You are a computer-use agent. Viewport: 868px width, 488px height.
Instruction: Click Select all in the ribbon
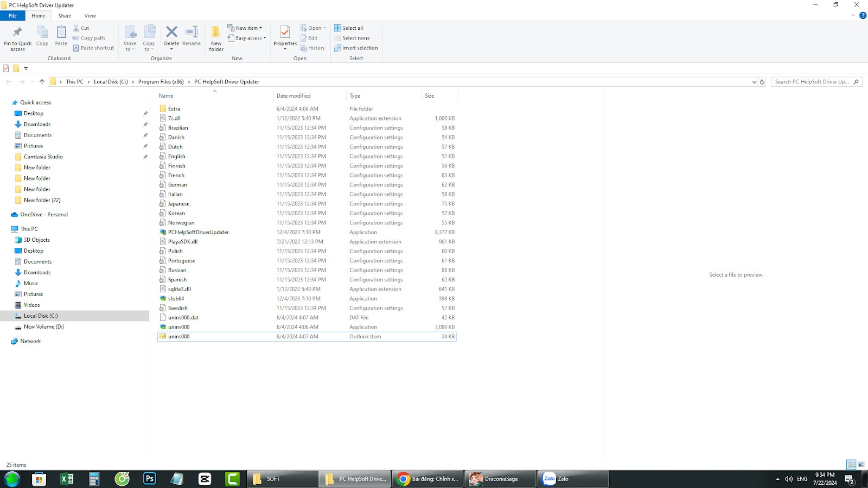(349, 28)
